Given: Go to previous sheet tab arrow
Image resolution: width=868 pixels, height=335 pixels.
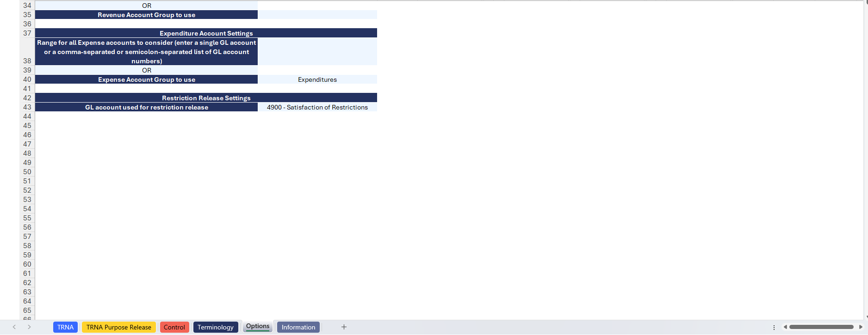Looking at the screenshot, I should pyautogui.click(x=14, y=327).
